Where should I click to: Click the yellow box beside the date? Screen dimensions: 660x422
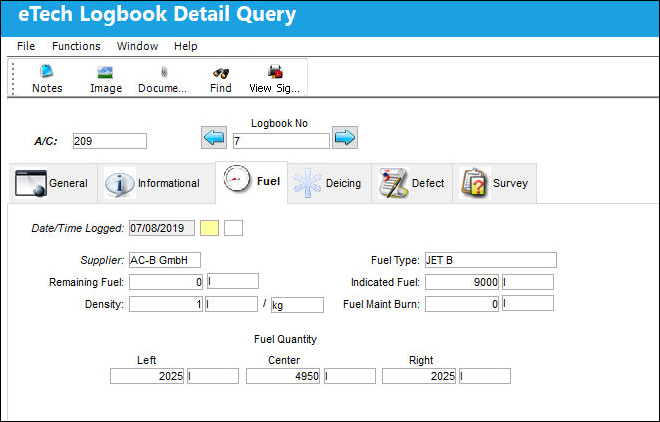[210, 228]
